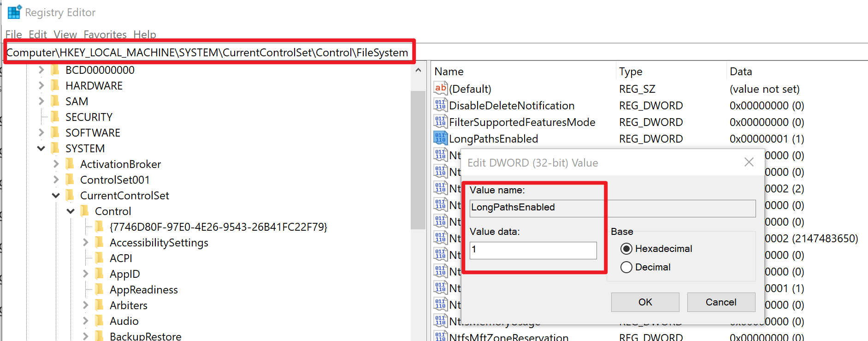Expand the ControlSet001 key
This screenshot has width=868, height=341.
click(x=56, y=179)
